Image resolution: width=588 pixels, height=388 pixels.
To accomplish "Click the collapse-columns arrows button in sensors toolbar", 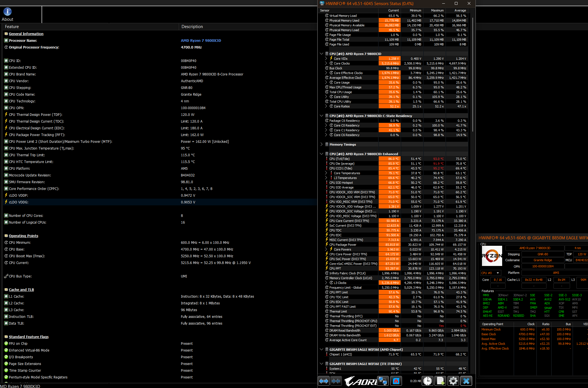I will (x=336, y=381).
